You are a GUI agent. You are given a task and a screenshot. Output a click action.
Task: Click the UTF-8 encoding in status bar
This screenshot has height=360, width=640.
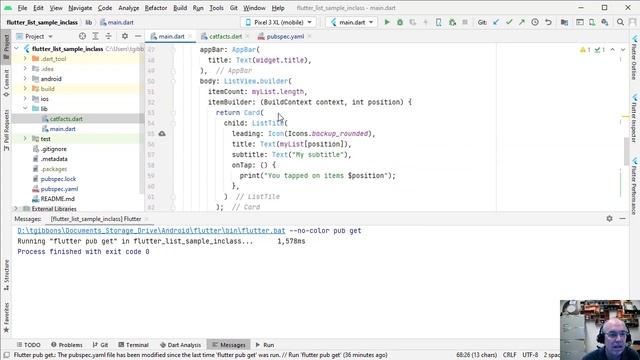tap(530, 355)
